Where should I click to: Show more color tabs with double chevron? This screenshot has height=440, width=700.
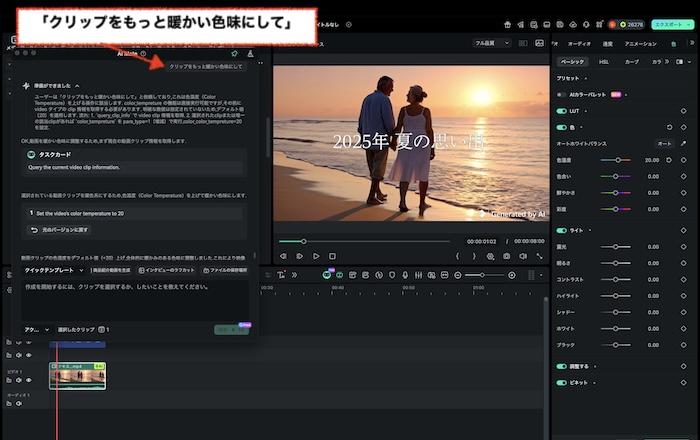coord(667,62)
